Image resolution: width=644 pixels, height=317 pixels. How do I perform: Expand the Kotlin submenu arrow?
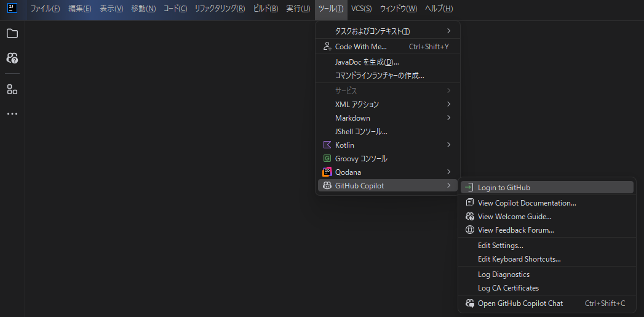click(x=449, y=145)
